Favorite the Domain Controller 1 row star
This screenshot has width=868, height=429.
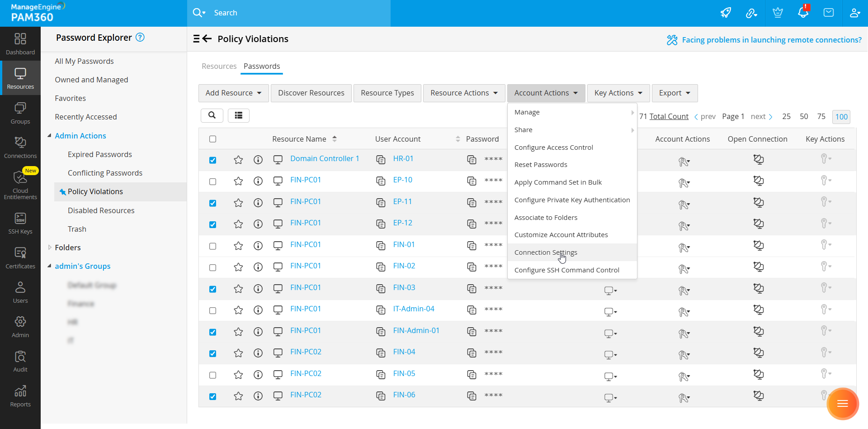click(x=238, y=160)
